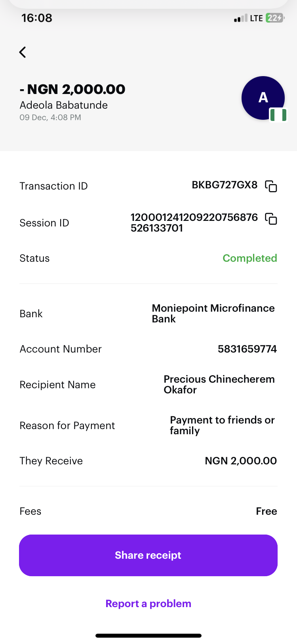Tap the They Receive NGN 2,000.00 value
Screen dimensions: 297x644
click(241, 461)
